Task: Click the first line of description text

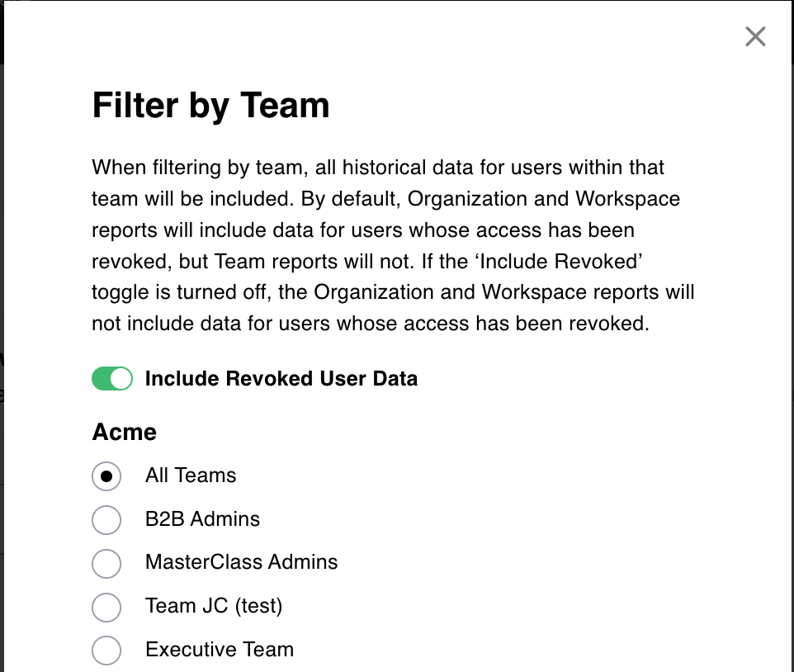Action: pyautogui.click(x=378, y=168)
